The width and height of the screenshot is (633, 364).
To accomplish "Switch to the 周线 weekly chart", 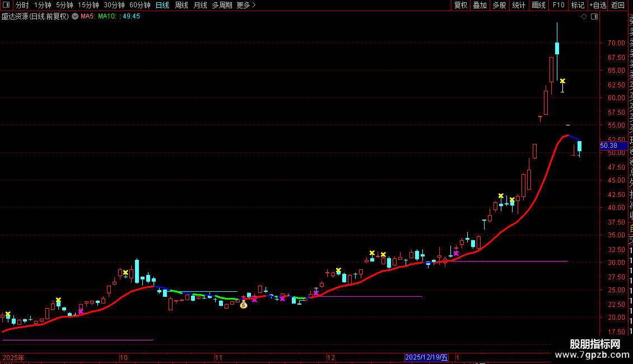I will (181, 5).
